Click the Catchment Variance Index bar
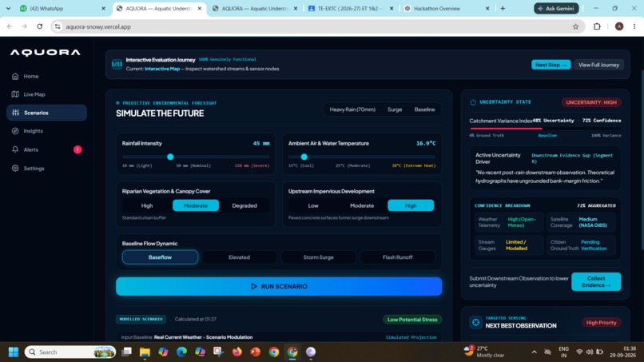This screenshot has height=362, width=644. [545, 129]
